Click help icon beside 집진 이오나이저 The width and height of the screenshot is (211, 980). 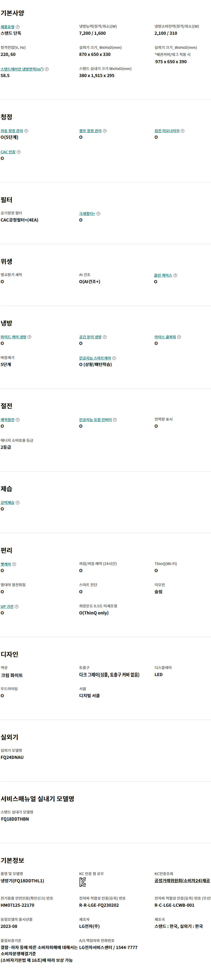(182, 131)
